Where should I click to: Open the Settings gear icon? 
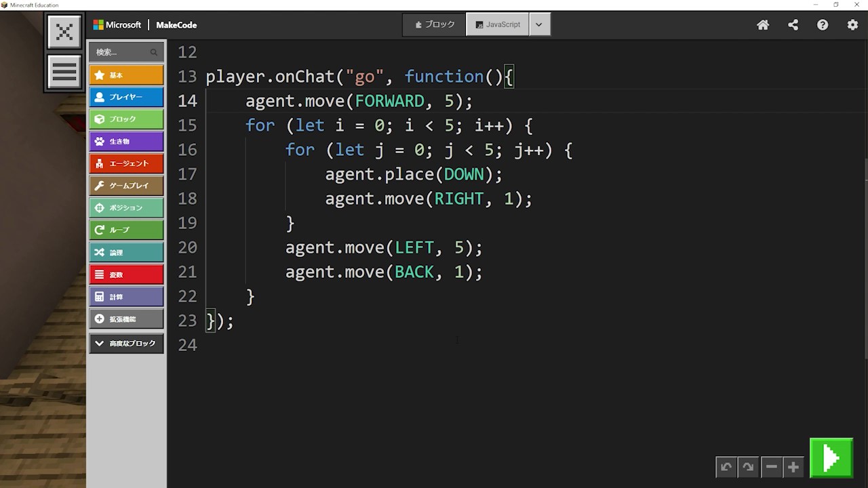[852, 25]
